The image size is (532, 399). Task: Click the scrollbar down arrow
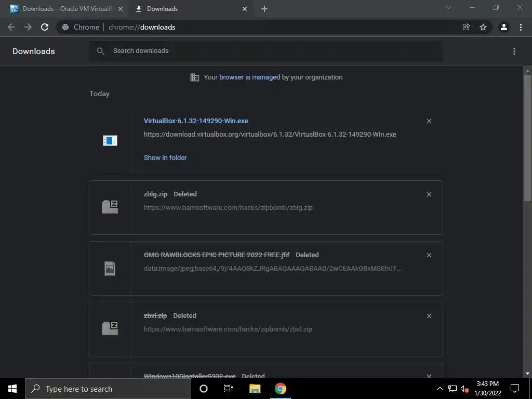click(527, 374)
